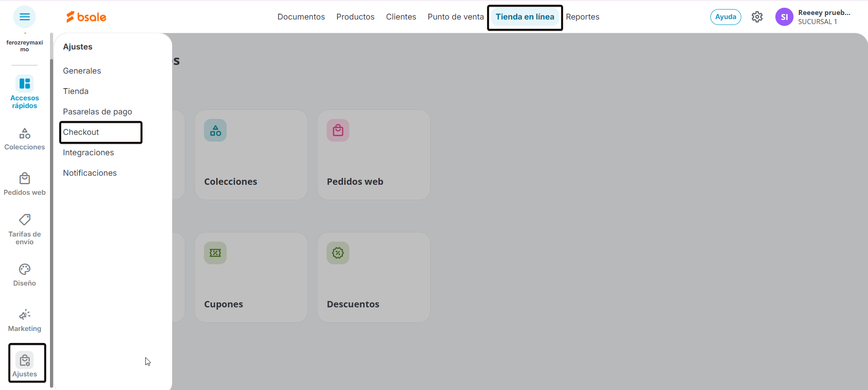The image size is (868, 390).
Task: Select Tienda in Ajustes menu
Action: tap(76, 91)
